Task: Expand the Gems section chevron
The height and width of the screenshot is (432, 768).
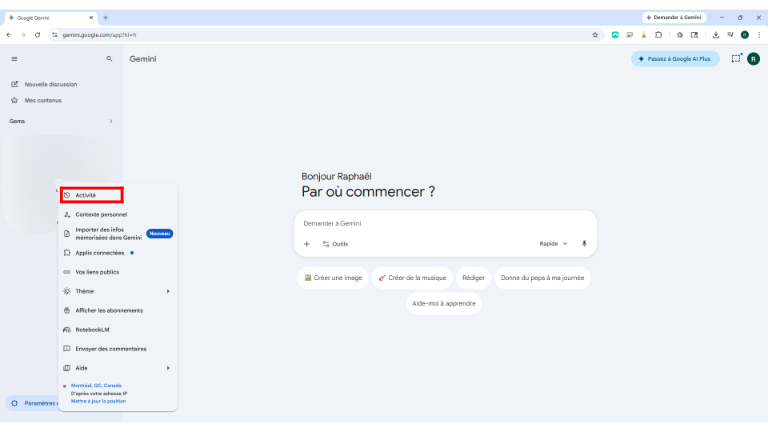Action: coord(111,121)
